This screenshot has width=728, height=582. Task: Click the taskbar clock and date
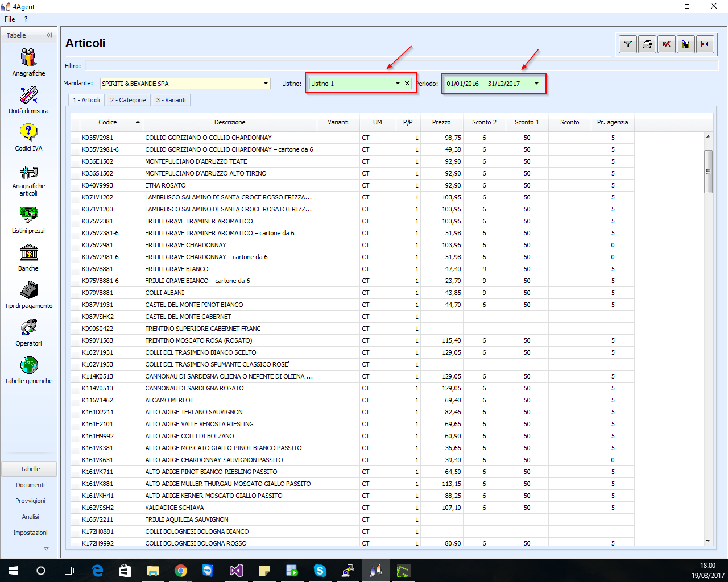tap(708, 571)
